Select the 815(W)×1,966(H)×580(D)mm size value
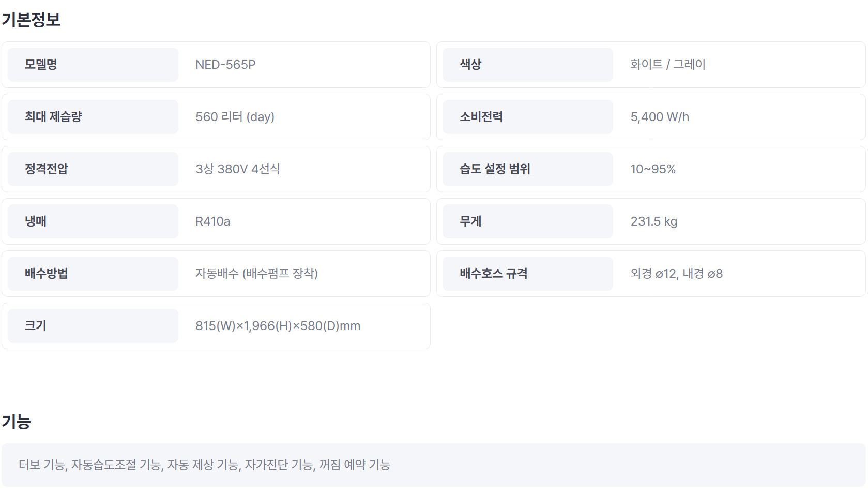 [x=278, y=326]
